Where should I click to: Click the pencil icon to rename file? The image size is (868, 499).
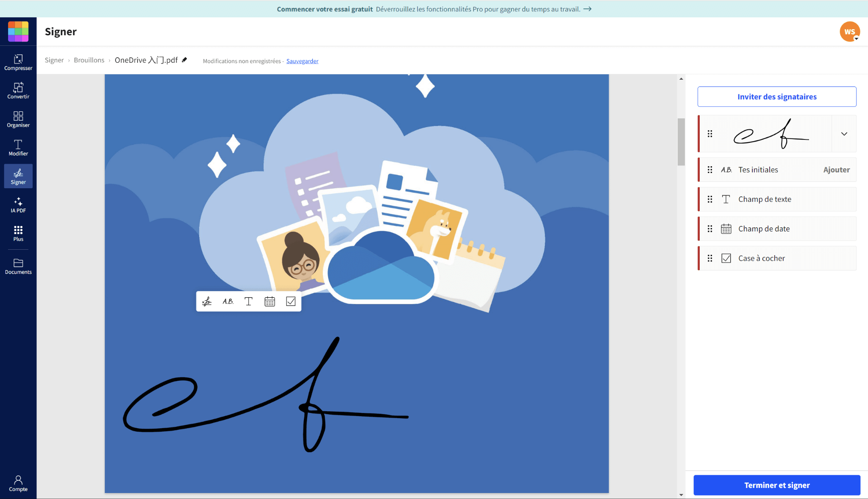pos(184,60)
